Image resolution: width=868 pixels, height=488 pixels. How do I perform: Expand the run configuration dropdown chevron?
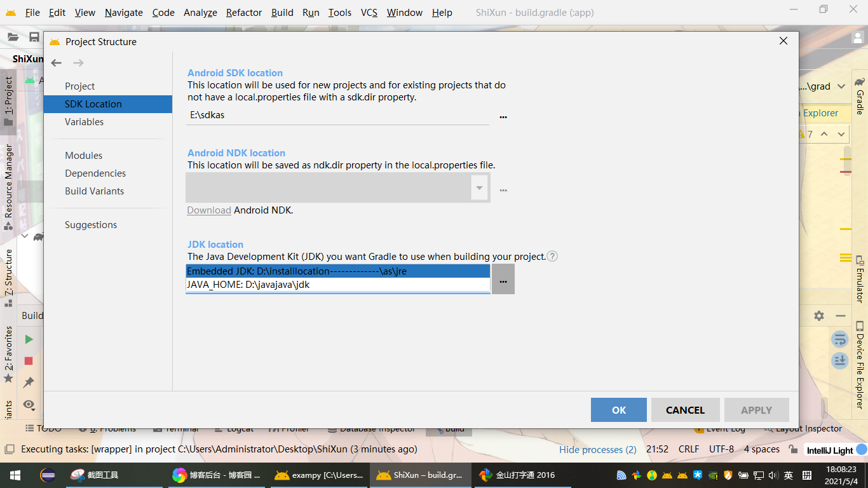coord(841,86)
